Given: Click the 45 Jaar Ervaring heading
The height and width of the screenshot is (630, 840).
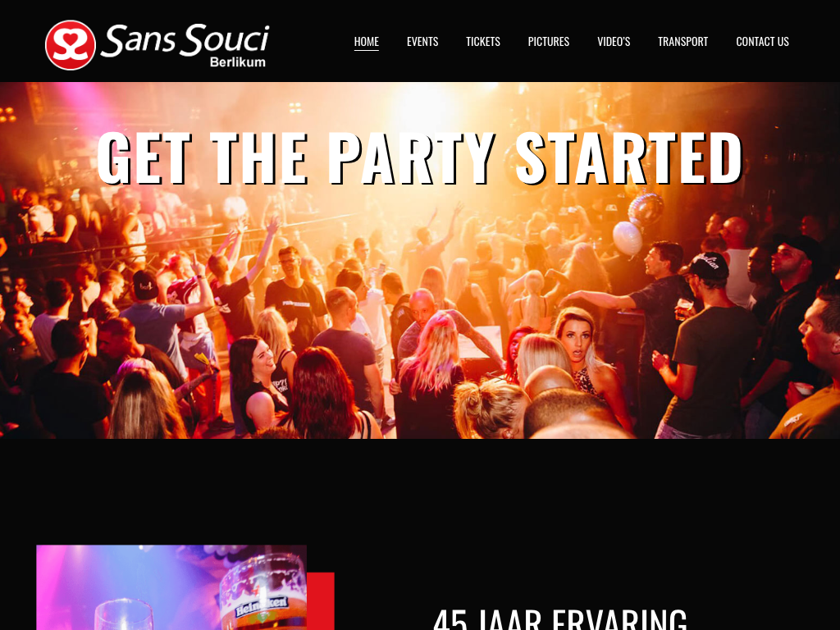Looking at the screenshot, I should click(559, 619).
